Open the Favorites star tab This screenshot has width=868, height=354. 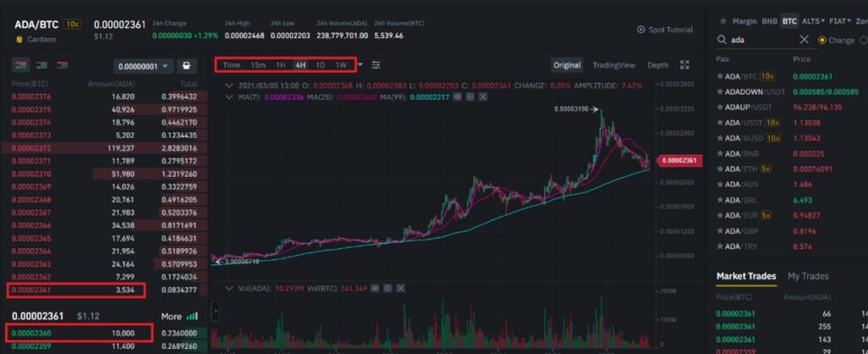click(x=722, y=21)
